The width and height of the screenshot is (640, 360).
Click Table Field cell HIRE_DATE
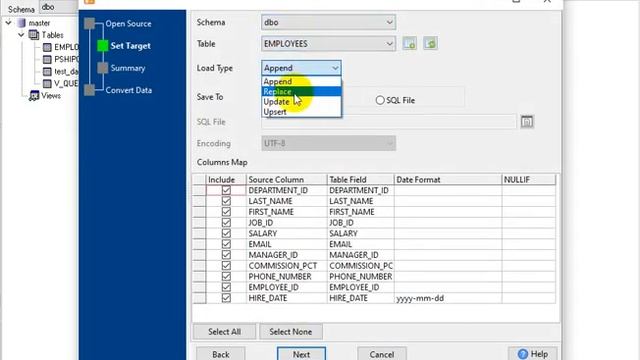[x=360, y=298]
